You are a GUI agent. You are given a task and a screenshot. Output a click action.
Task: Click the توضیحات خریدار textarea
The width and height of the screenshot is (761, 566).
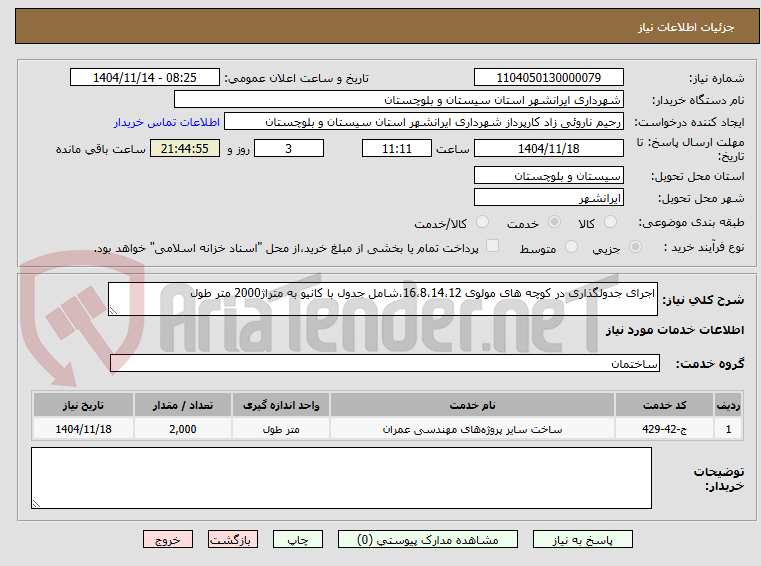point(341,478)
